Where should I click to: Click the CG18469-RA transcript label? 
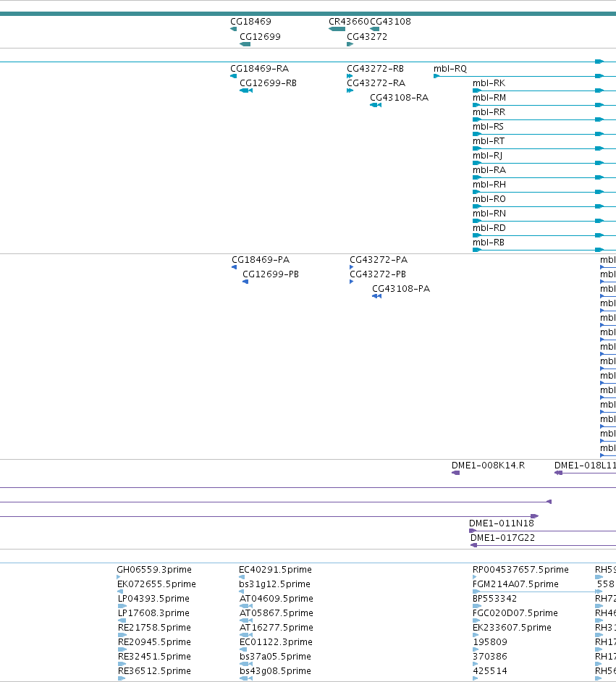click(260, 69)
